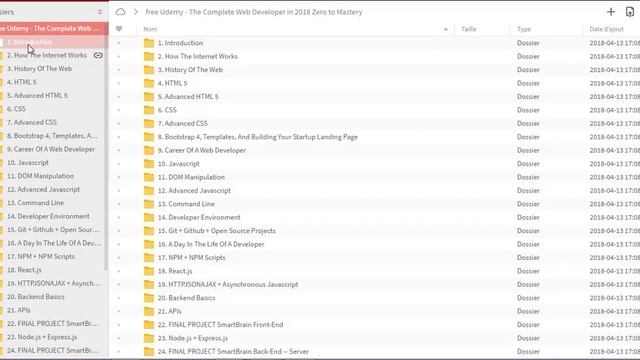Click the cloud drive root icon
Screen dimensions: 640x360
120,12
